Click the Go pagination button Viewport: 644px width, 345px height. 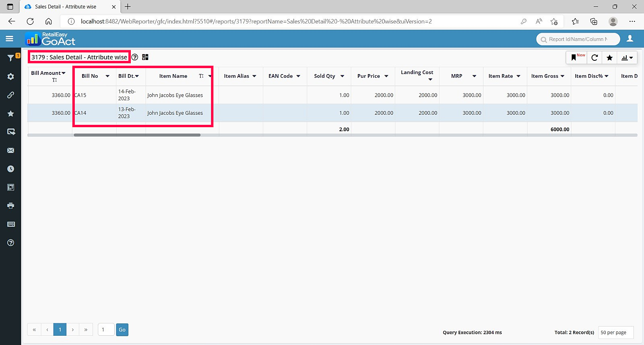point(122,330)
